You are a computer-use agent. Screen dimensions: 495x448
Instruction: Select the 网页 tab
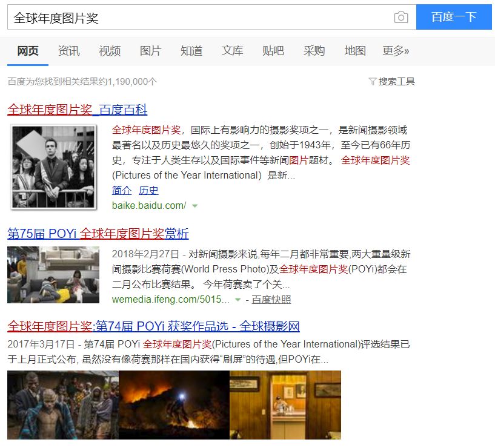[x=28, y=51]
